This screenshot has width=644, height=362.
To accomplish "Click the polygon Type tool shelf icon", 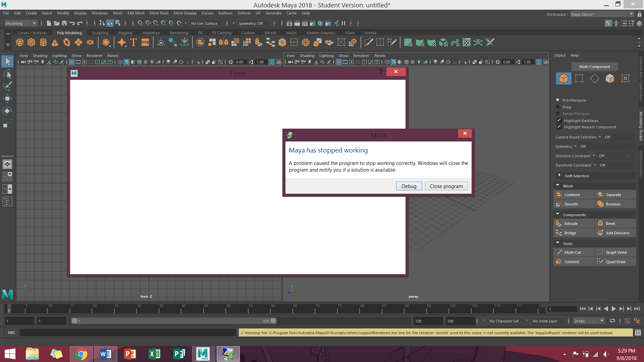I will coord(133,42).
